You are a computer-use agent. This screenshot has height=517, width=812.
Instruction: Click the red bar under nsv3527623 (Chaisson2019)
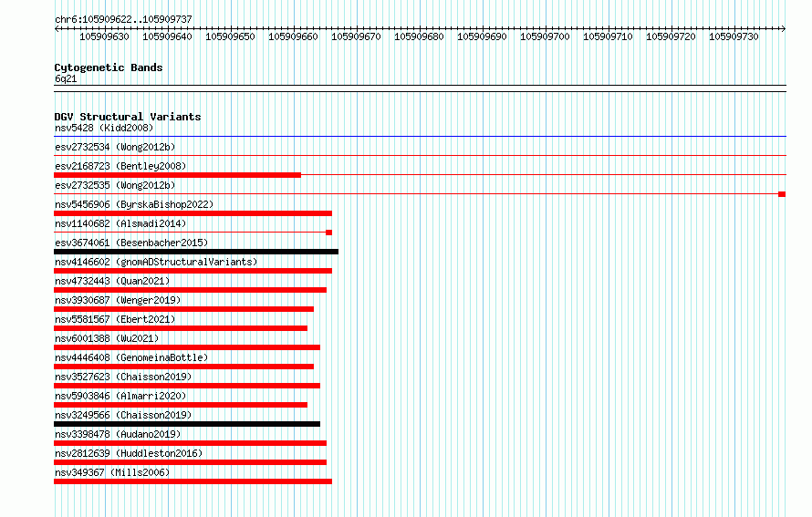pos(187,386)
